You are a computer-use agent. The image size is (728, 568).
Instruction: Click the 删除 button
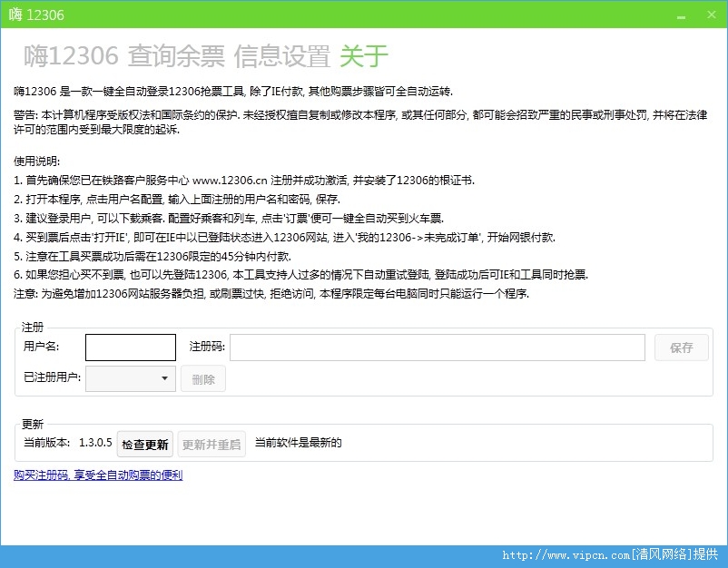coord(202,378)
